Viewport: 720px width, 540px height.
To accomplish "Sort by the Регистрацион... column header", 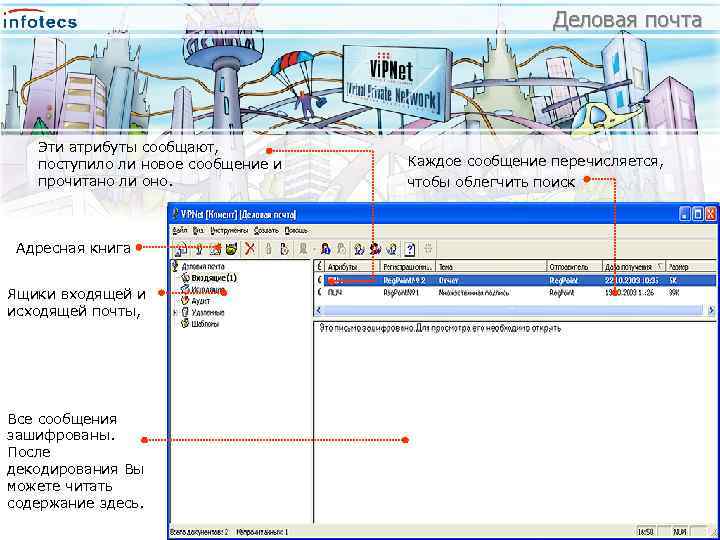I will pos(408,267).
